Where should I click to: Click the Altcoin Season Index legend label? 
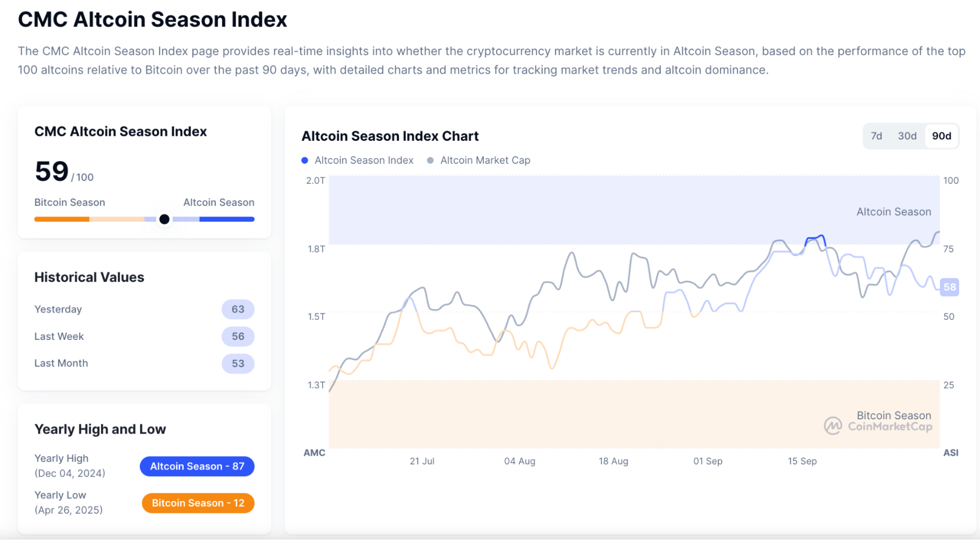click(364, 160)
